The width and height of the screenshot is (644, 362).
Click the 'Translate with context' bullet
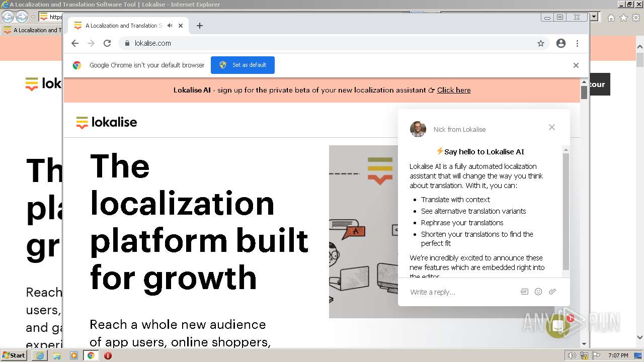(x=455, y=200)
